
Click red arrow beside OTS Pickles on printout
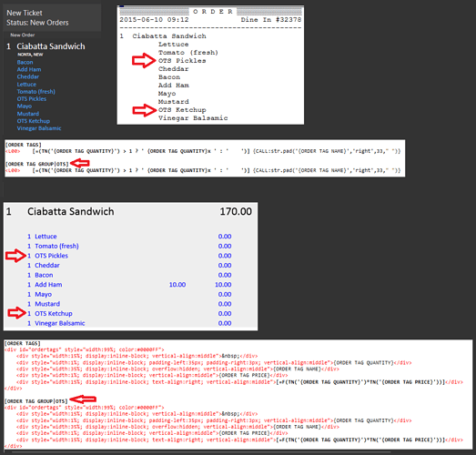point(144,60)
